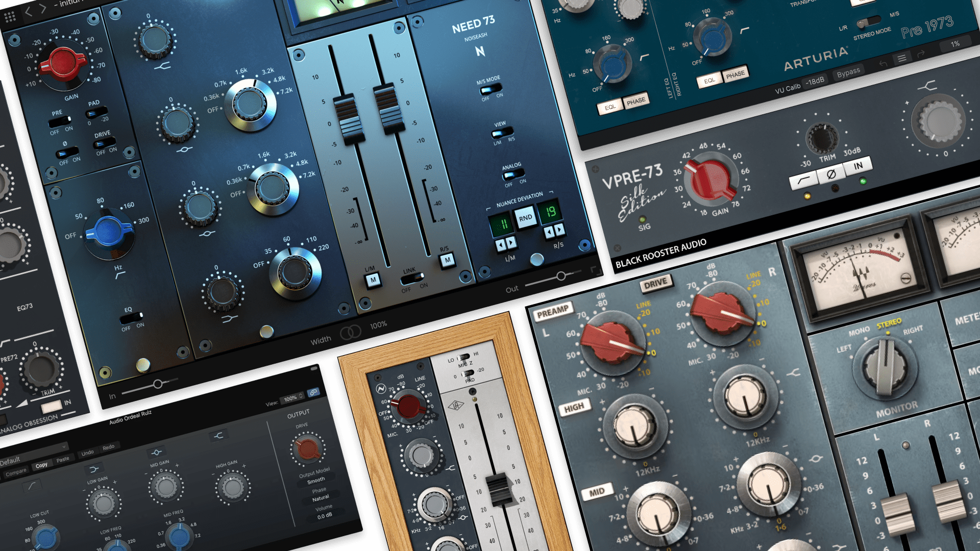
Task: Toggle the IN button on VPRE-73
Action: pos(859,166)
